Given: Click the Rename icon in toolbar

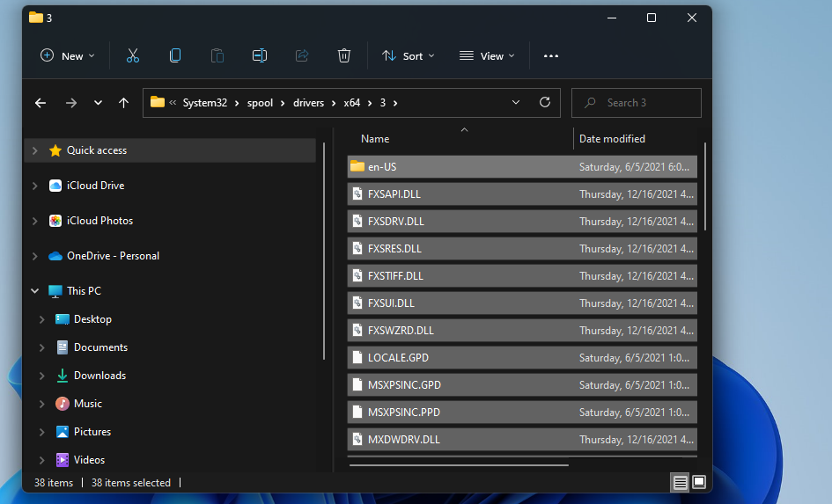Looking at the screenshot, I should [x=260, y=55].
